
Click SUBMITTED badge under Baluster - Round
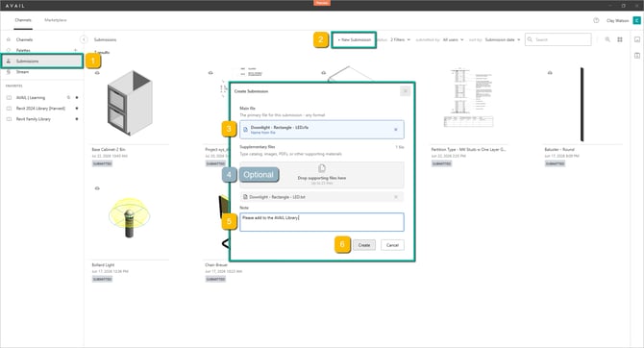pyautogui.click(x=555, y=163)
